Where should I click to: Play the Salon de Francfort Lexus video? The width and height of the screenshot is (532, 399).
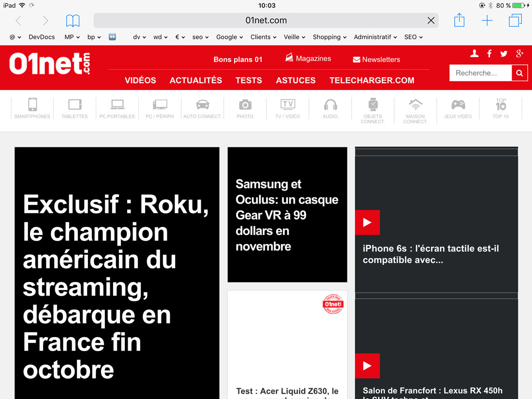pos(367,366)
